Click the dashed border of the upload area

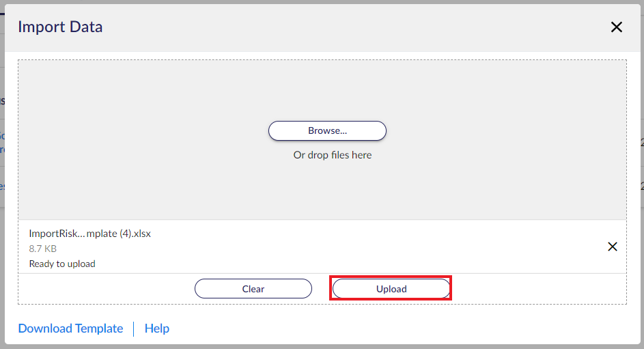[x=322, y=60]
